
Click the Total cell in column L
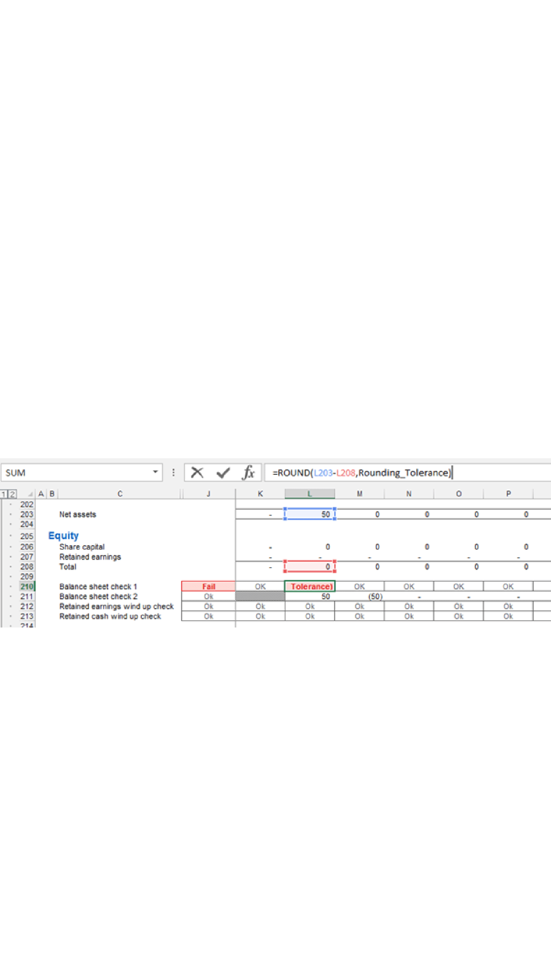point(310,567)
